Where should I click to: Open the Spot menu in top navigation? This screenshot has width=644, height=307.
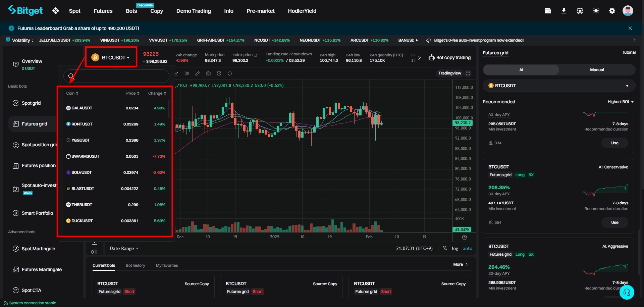(74, 11)
